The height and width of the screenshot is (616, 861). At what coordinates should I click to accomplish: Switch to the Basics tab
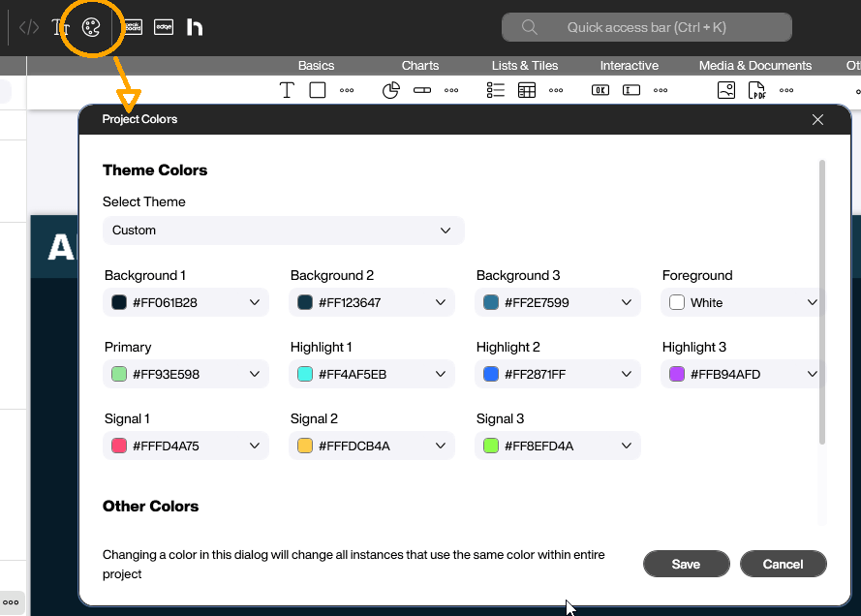point(316,66)
